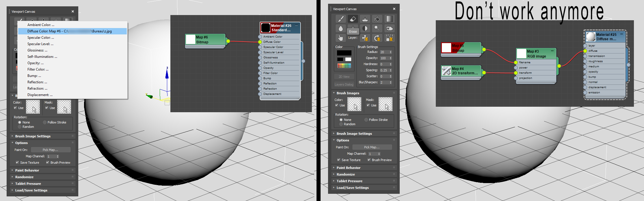Click the brush Color image thumbnail in right panel
The image size is (644, 201).
point(354,104)
